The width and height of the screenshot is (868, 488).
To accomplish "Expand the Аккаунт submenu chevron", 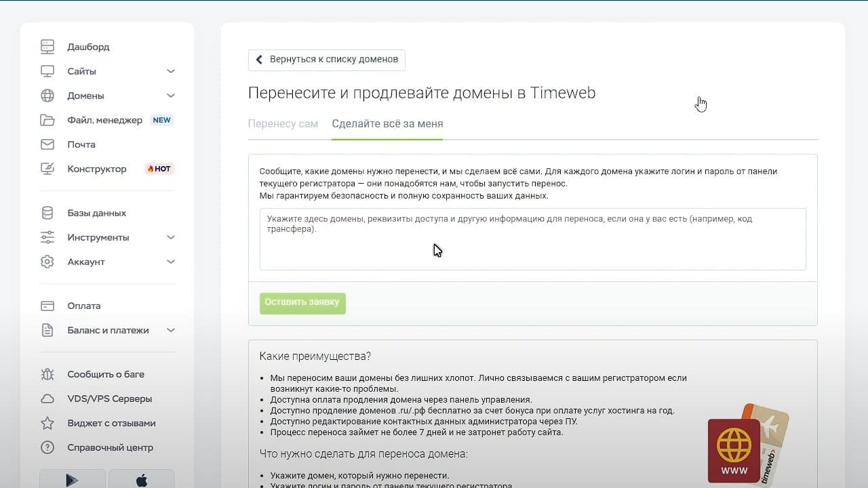I will tap(171, 262).
